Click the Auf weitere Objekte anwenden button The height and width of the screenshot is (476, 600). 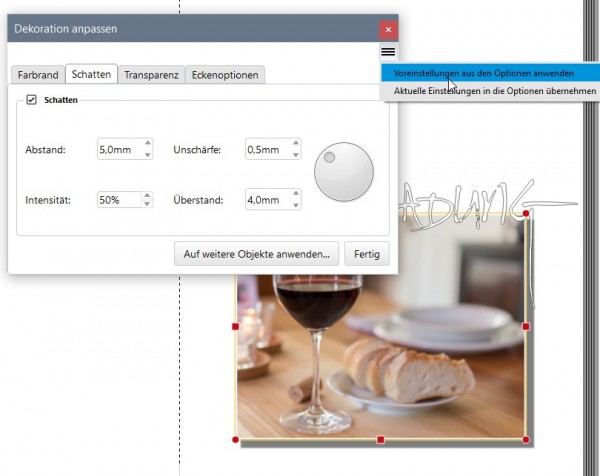(256, 254)
